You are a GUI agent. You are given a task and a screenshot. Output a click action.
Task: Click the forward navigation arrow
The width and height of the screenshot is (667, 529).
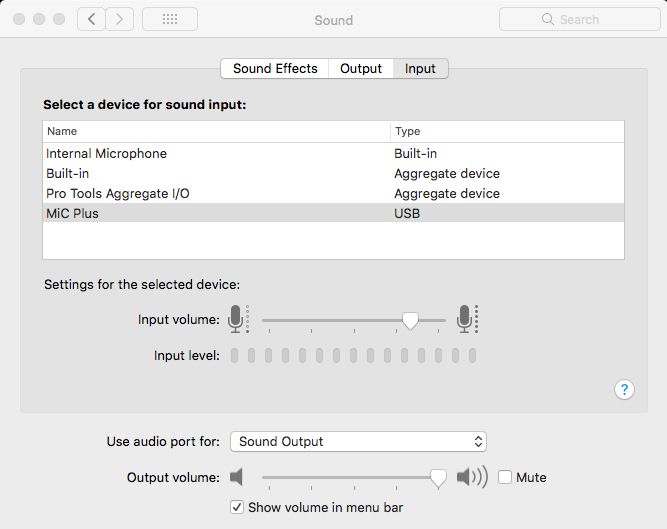pos(120,19)
